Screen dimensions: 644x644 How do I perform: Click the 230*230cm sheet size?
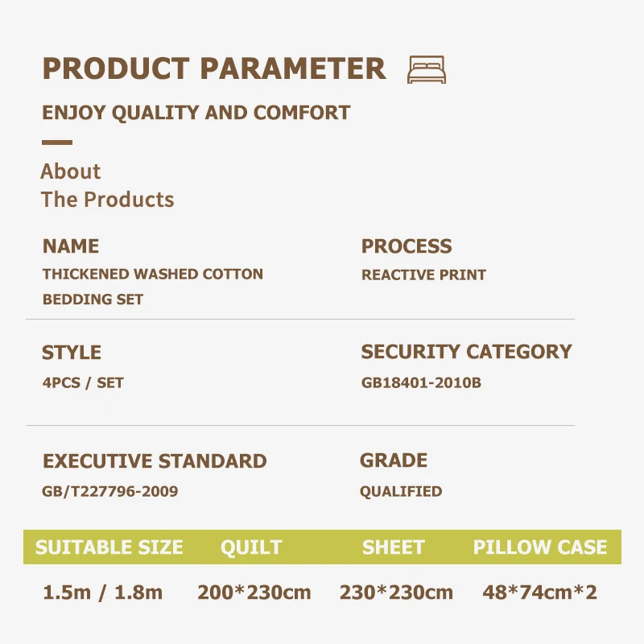click(396, 593)
